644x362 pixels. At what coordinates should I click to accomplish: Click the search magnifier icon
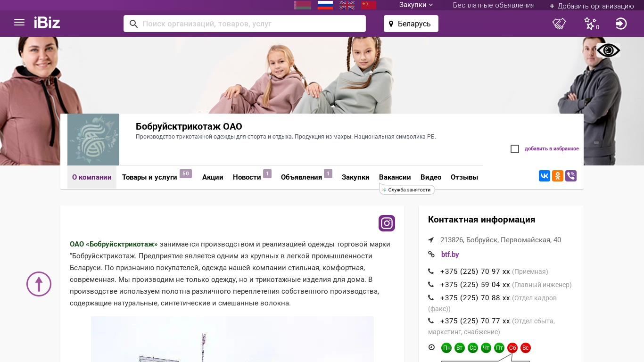click(x=134, y=24)
